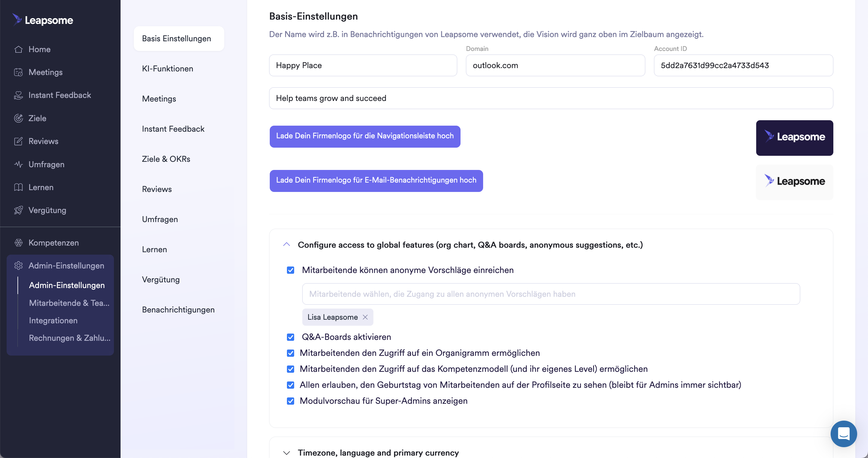Image resolution: width=868 pixels, height=458 pixels.
Task: Select the Mitarbeitende & Teams submenu item
Action: (69, 303)
